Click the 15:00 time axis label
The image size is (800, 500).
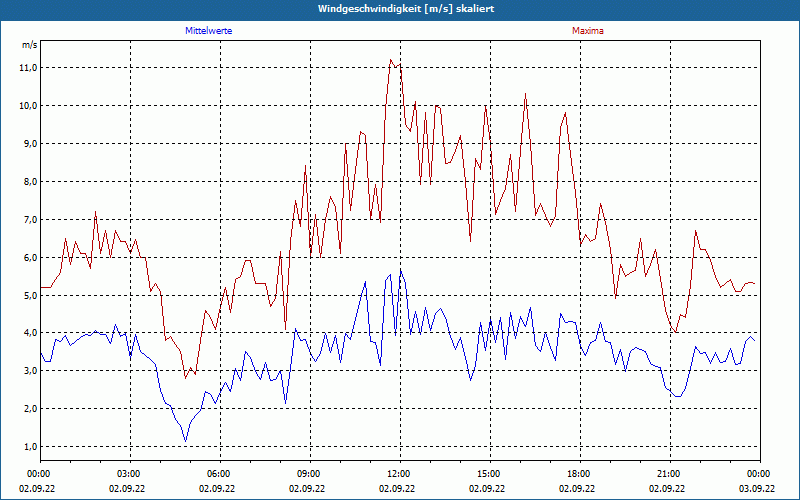[x=490, y=474]
